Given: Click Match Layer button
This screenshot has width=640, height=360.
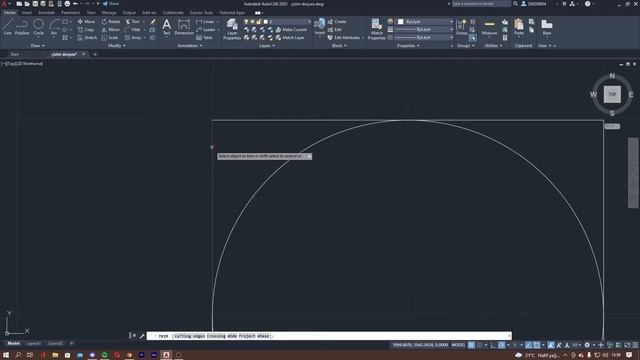Looking at the screenshot, I should [x=290, y=38].
